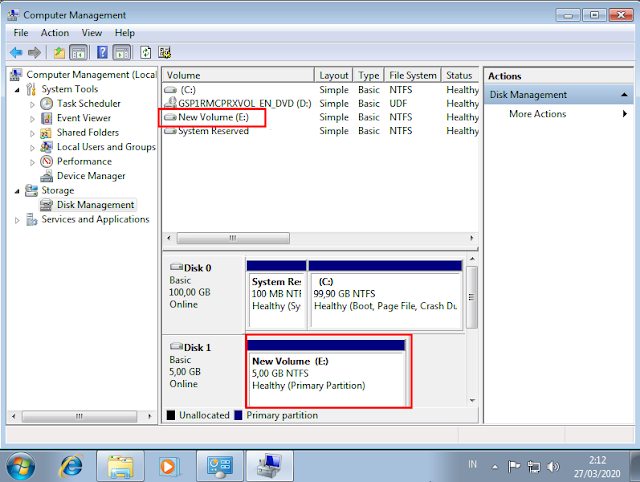Select Performance node in tree
The height and width of the screenshot is (482, 640).
pyautogui.click(x=84, y=162)
